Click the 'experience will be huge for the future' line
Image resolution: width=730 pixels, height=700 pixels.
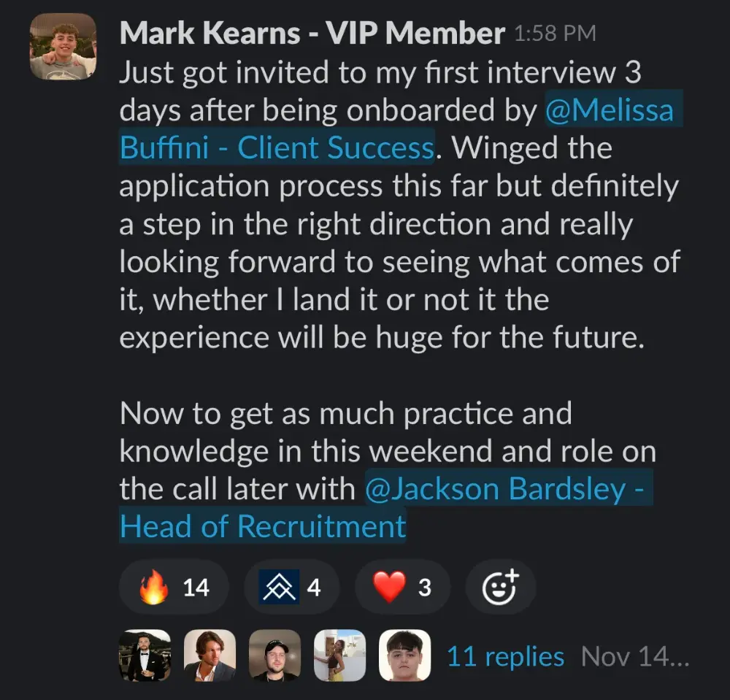[382, 339]
